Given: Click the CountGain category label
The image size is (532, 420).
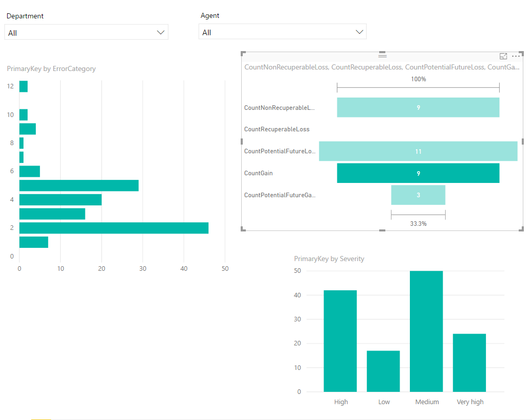Looking at the screenshot, I should (259, 173).
